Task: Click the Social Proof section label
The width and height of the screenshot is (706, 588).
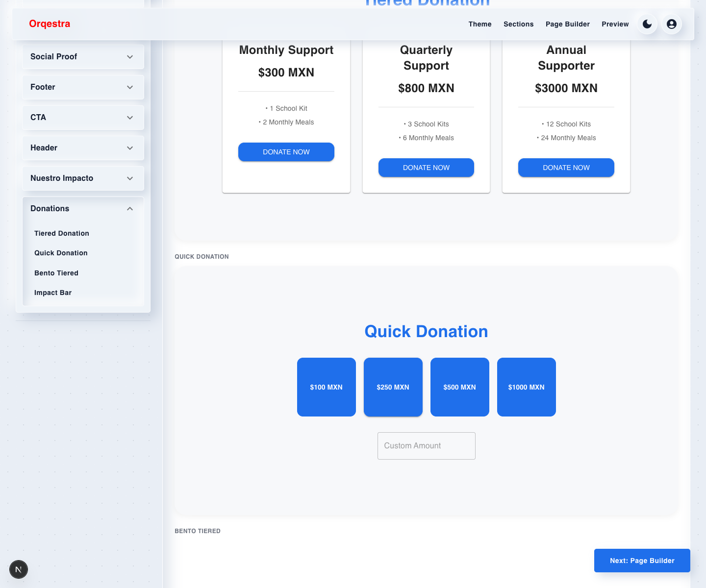Action: pos(54,57)
